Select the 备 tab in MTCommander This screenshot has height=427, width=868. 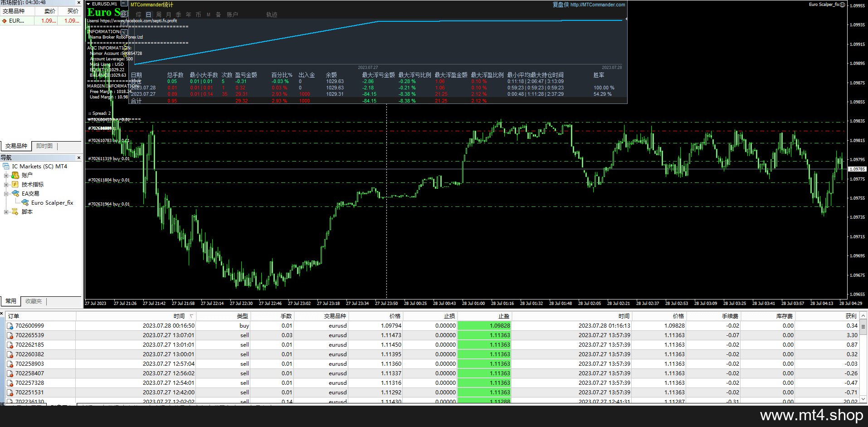[x=219, y=15]
